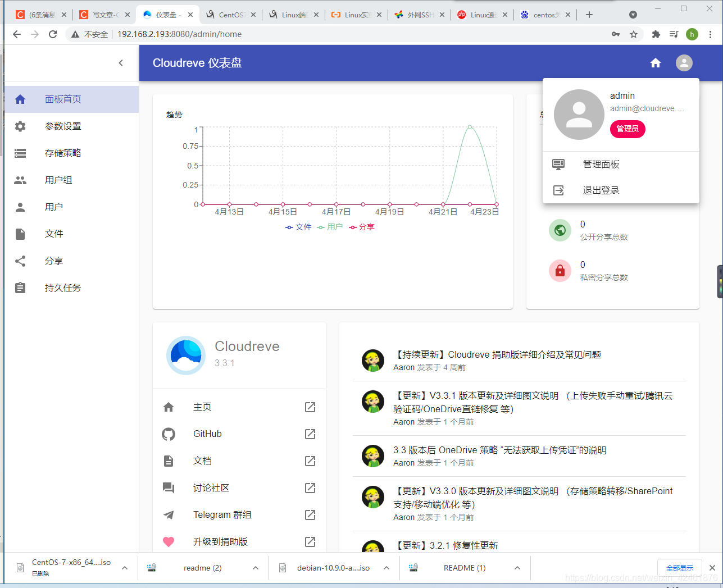
Task: Expand options for CentOS-7-x86_64 iso download
Action: point(125,568)
